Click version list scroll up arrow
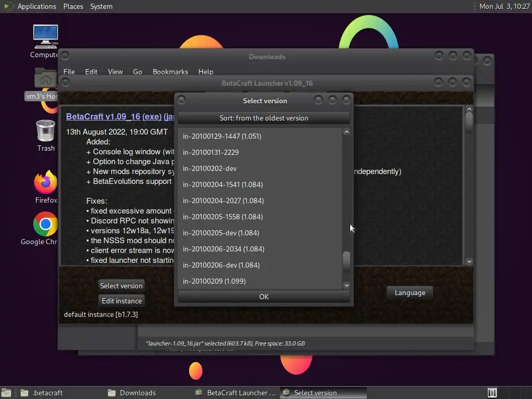532x399 pixels. click(347, 132)
